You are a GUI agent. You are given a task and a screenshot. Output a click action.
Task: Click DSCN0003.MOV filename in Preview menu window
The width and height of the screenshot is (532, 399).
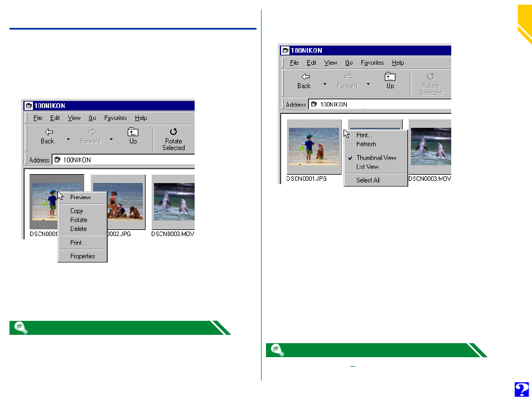[173, 234]
